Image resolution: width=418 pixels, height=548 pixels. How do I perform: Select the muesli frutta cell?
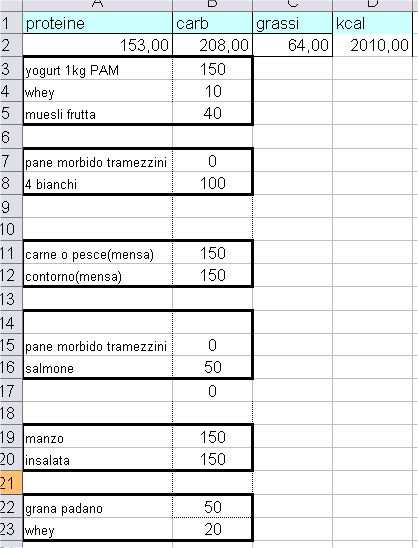98,113
